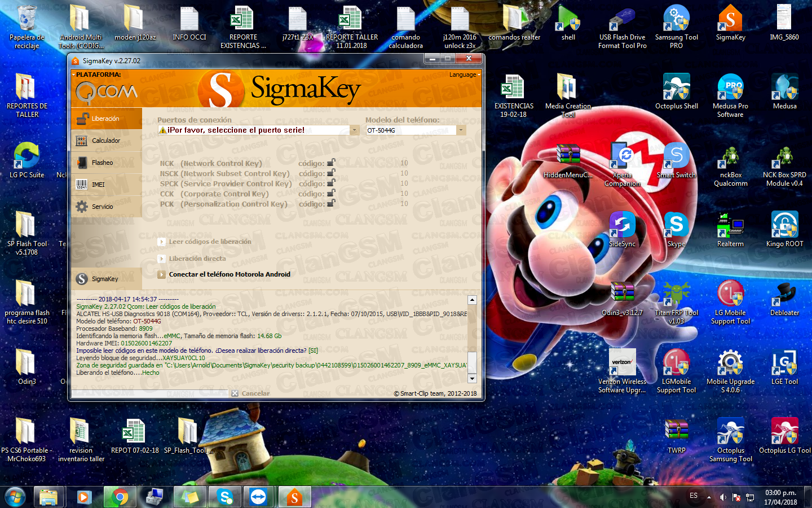
Task: Open LG Mobile Support Tool icon
Action: (730, 302)
